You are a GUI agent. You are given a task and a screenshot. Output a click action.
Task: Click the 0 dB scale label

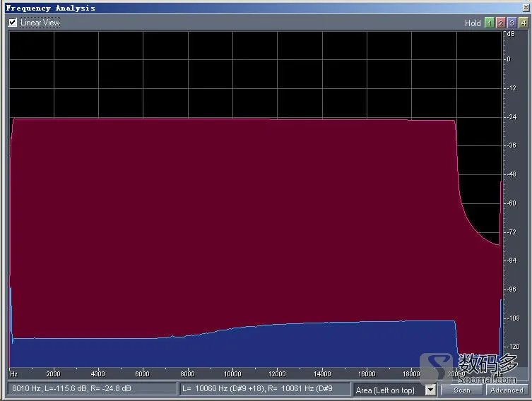coord(508,59)
